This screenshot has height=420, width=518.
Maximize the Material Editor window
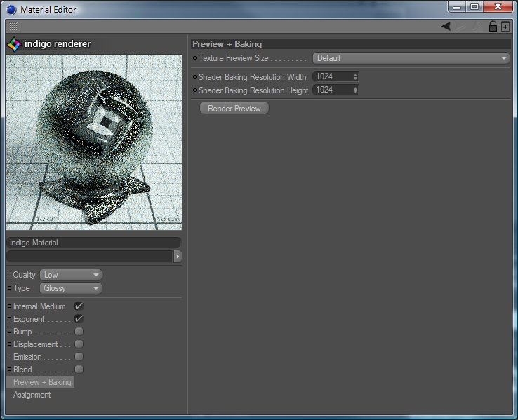(474, 7)
